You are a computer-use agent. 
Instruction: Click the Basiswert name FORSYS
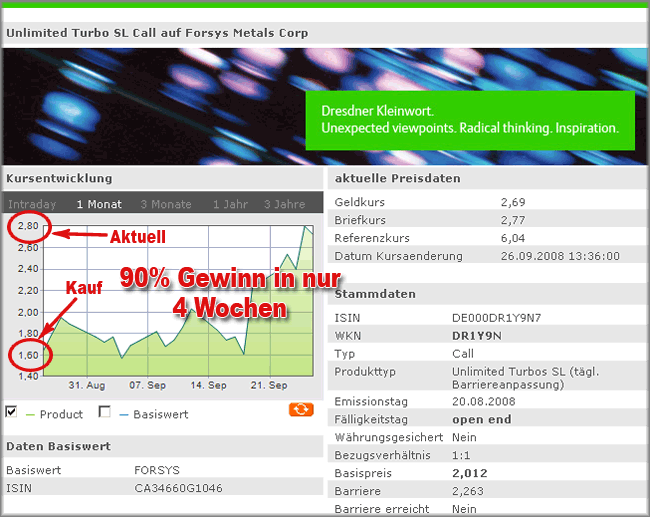[157, 470]
